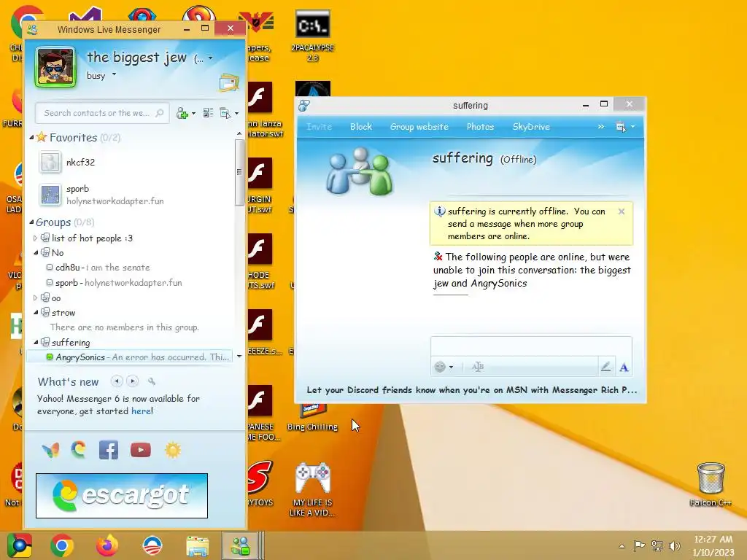Click the volume icon in system tray
This screenshot has width=747, height=560.
tap(675, 545)
